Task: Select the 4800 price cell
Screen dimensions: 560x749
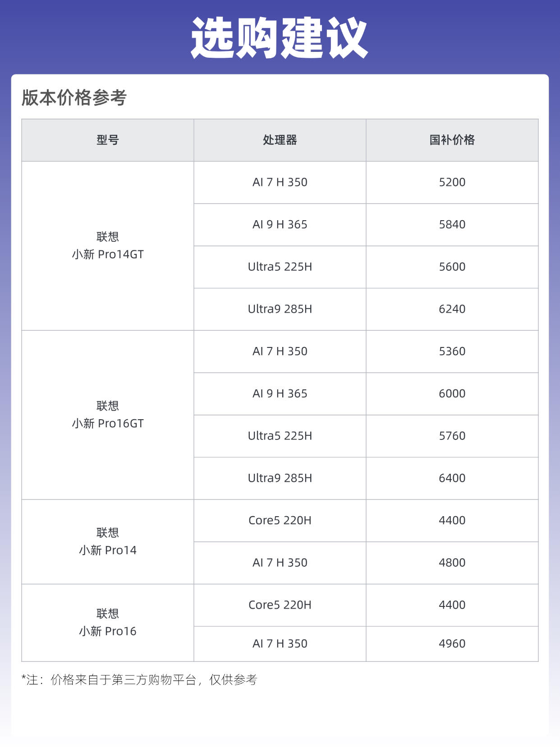Action: (x=452, y=563)
